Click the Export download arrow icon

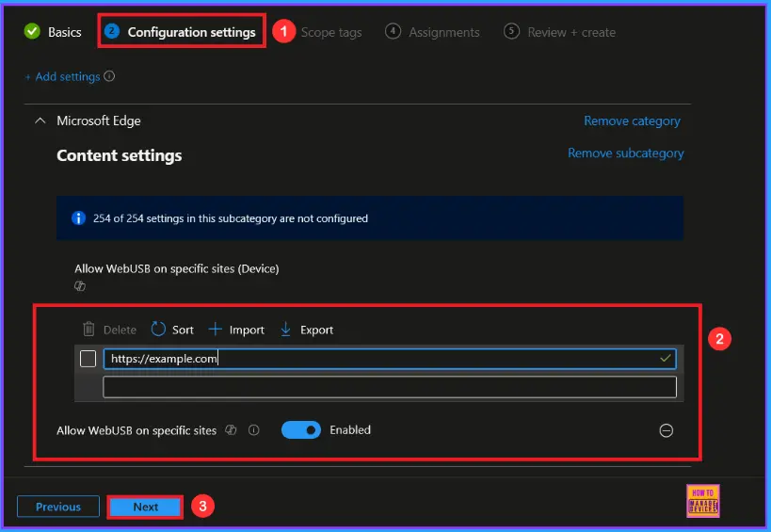[285, 329]
